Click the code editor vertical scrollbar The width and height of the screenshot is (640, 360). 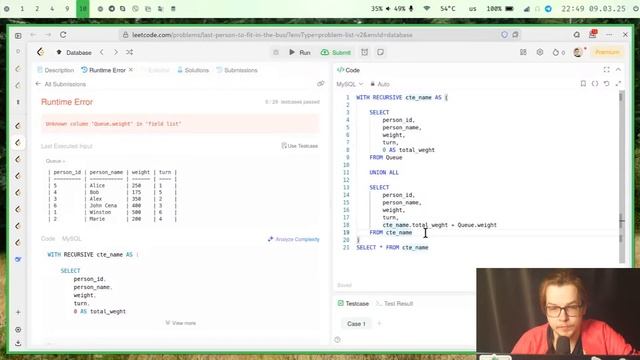(622, 177)
